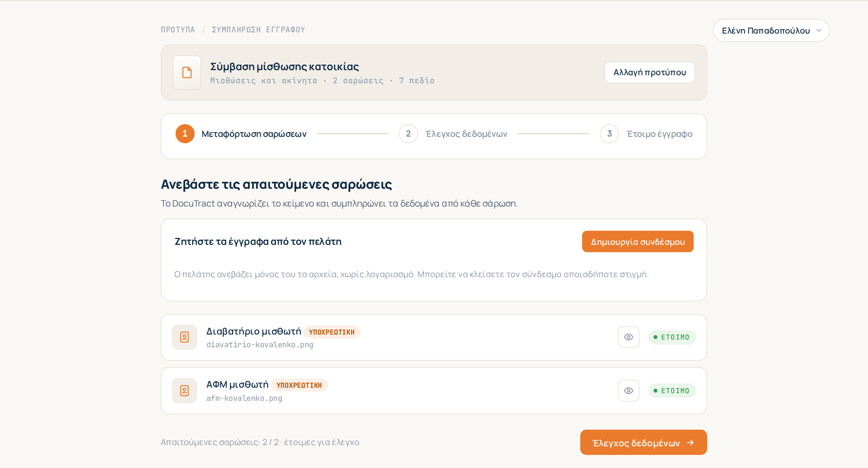Click the ΥΠΟΧΡΕΩΤΙΚΗ badge next to Διαβατήριο μισθωτή
The height and width of the screenshot is (468, 868).
pos(332,332)
